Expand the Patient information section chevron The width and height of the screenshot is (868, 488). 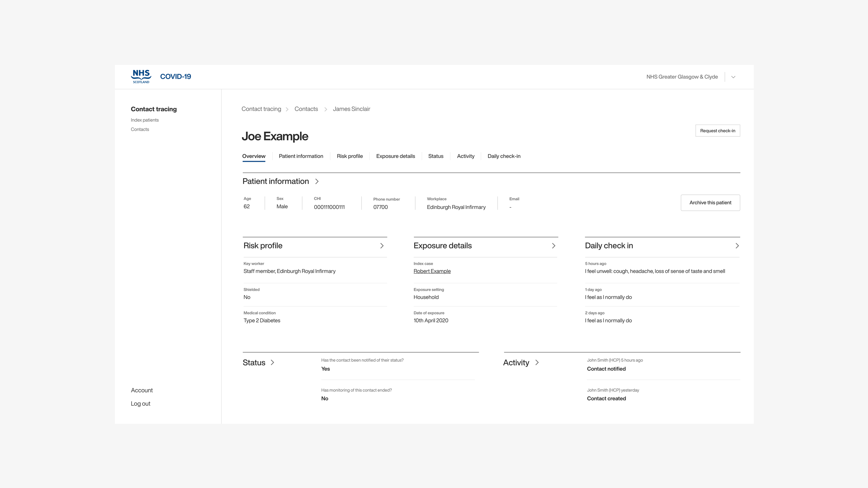[x=317, y=181]
